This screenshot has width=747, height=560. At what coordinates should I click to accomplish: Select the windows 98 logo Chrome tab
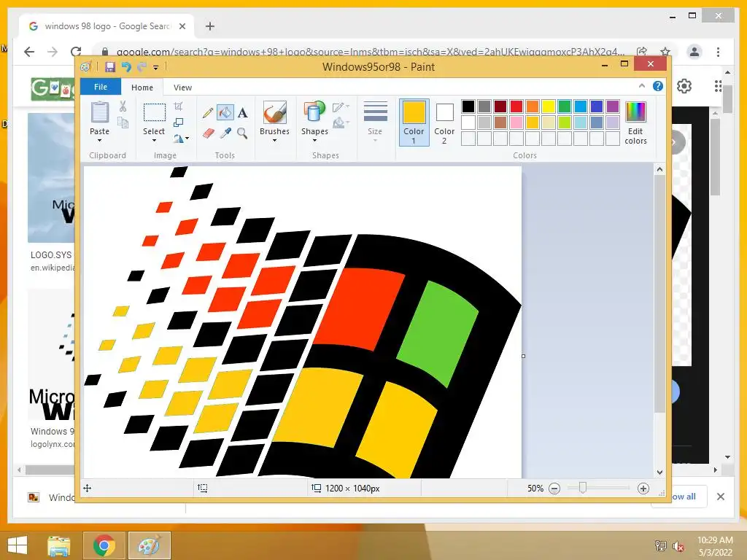coord(107,26)
